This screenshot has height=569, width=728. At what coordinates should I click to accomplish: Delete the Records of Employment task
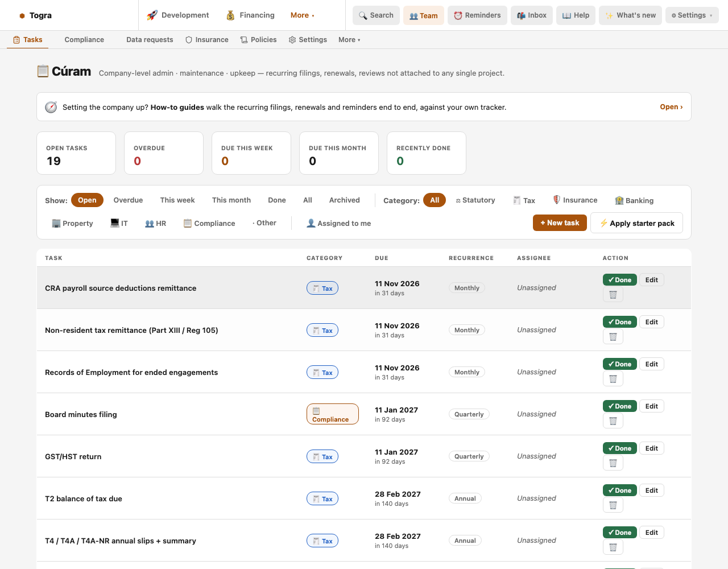[x=613, y=379]
